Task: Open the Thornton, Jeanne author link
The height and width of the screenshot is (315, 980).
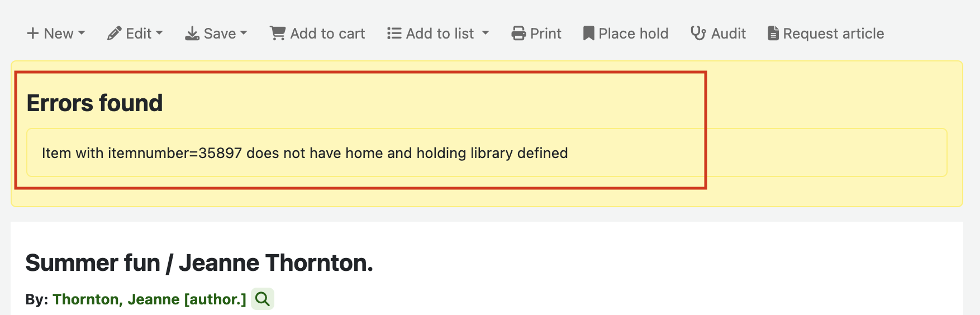Action: click(x=149, y=299)
